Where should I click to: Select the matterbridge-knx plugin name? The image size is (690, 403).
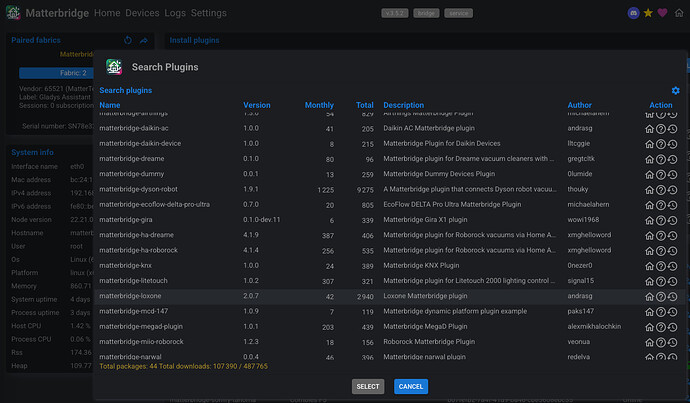tap(125, 265)
